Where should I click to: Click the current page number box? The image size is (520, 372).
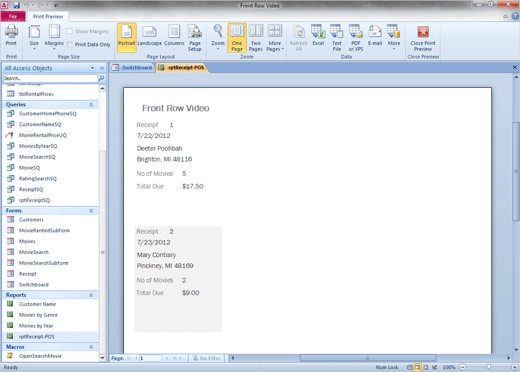[150, 358]
